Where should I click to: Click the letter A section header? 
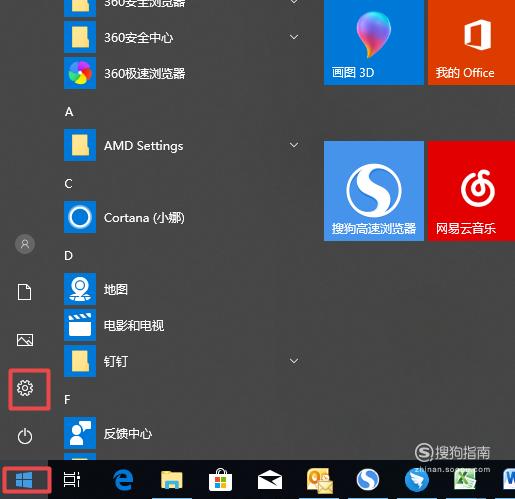coord(69,112)
